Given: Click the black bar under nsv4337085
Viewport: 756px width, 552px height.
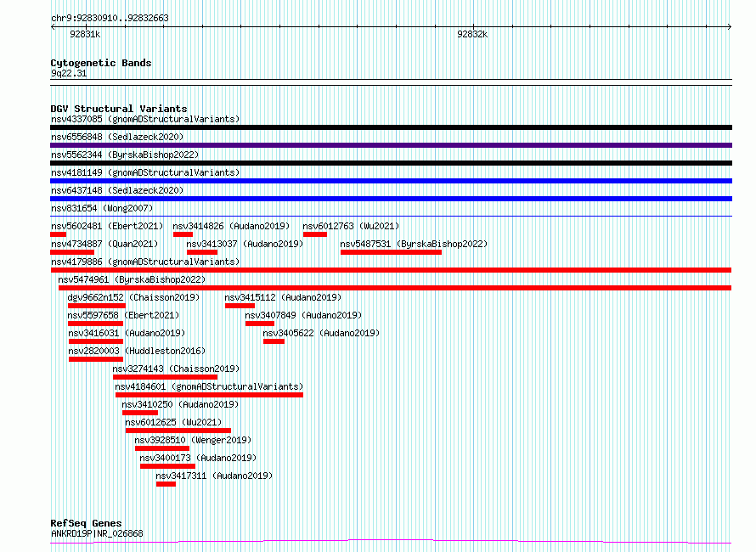Looking at the screenshot, I should [391, 127].
